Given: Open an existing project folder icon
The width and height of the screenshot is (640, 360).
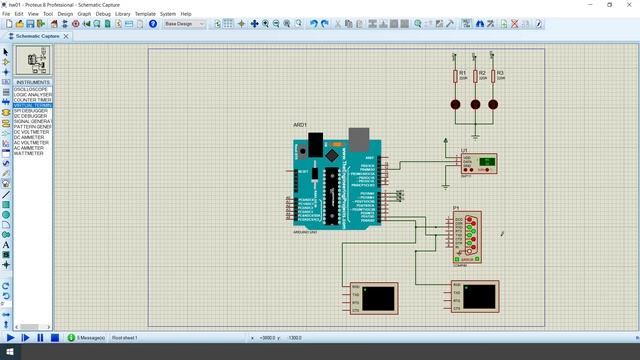Looking at the screenshot, I should (x=19, y=24).
